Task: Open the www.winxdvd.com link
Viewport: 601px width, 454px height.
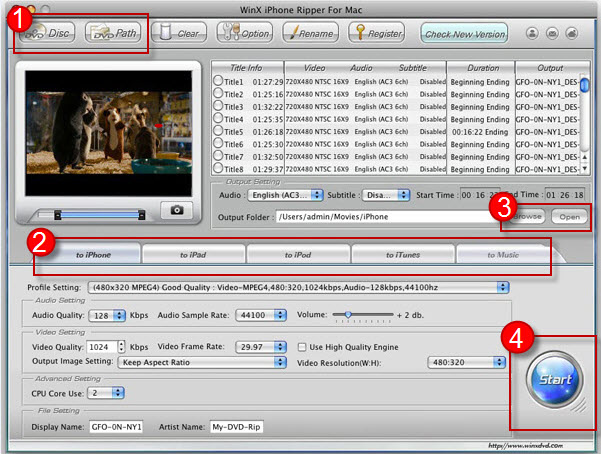Action: point(525,445)
